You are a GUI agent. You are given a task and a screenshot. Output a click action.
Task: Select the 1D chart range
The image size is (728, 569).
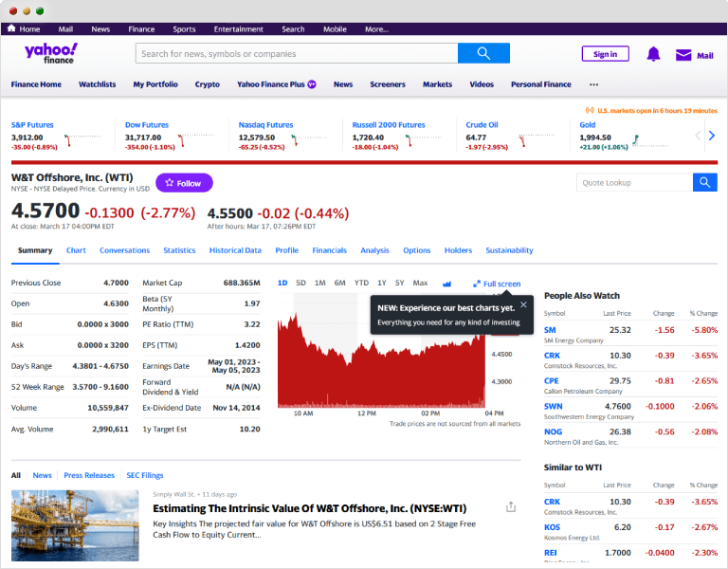(x=282, y=283)
